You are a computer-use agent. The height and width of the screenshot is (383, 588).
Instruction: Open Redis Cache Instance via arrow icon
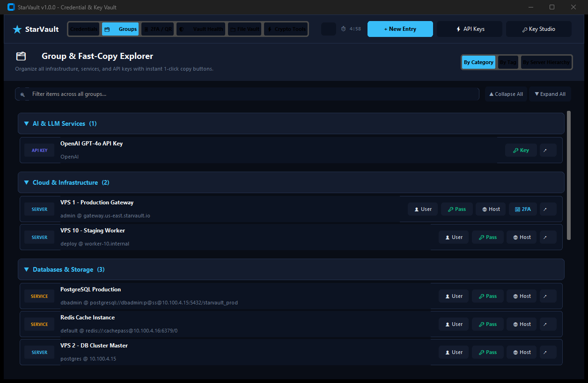pos(548,324)
